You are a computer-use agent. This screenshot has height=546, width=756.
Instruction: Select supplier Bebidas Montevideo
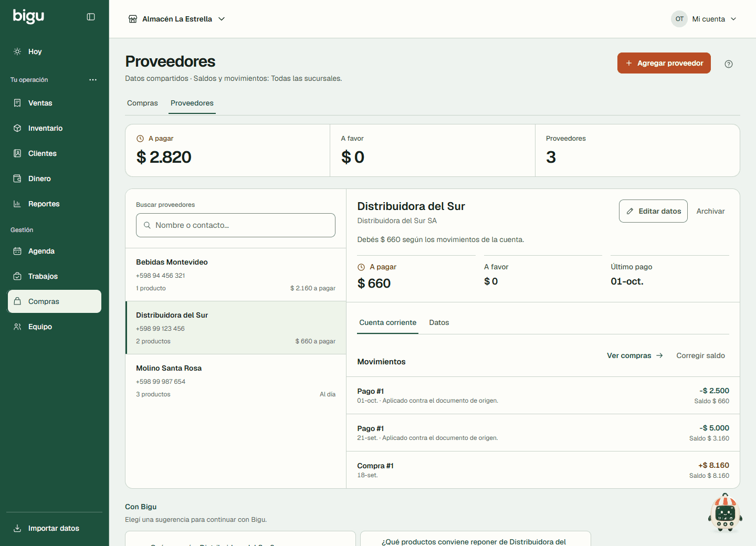coord(236,275)
